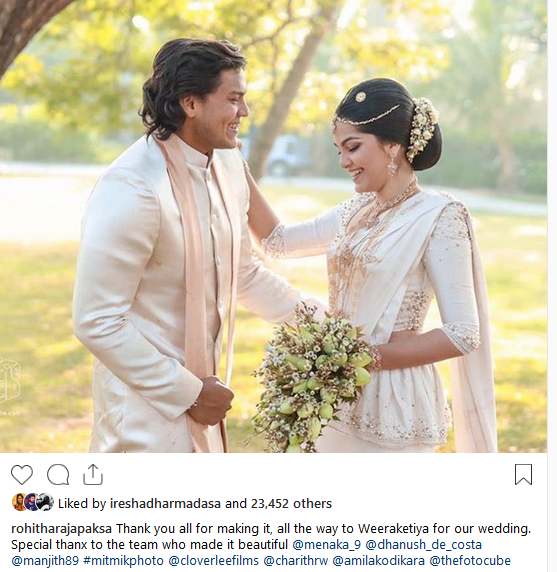View the list of 23,452 others who liked the post

[x=291, y=504]
